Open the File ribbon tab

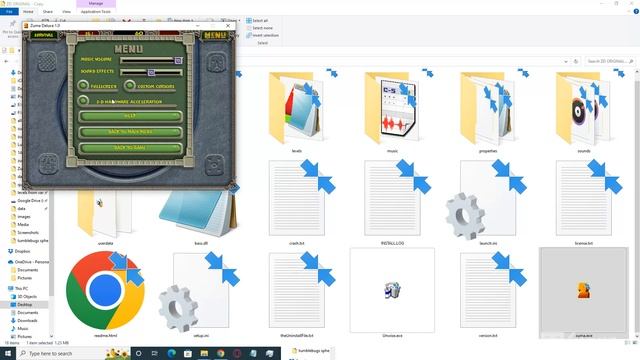coord(9,11)
